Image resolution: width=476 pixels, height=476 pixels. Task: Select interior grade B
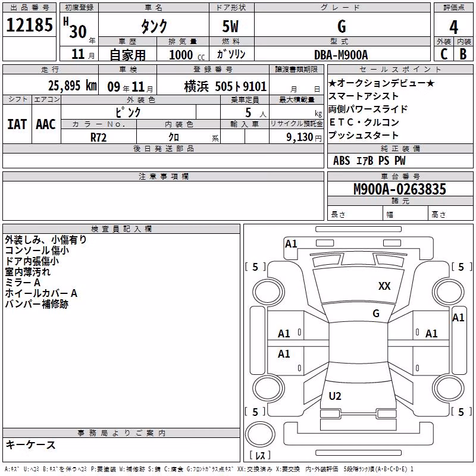[463, 54]
